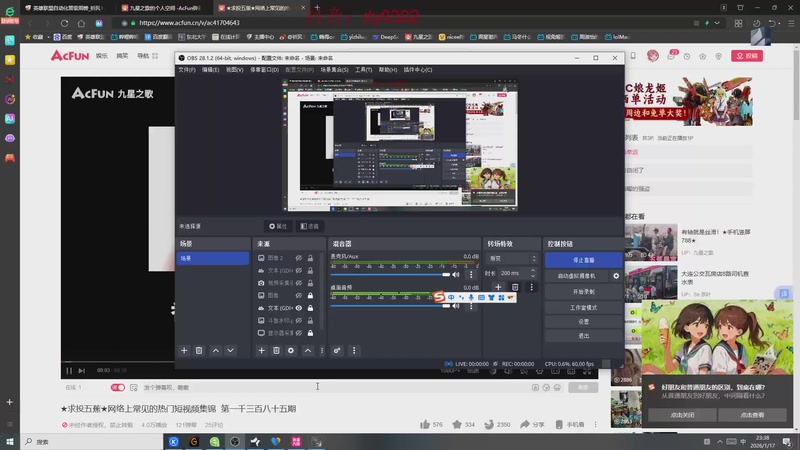The height and width of the screenshot is (450, 800).
Task: Click 启动虚拟摄像机 button
Action: point(577,276)
